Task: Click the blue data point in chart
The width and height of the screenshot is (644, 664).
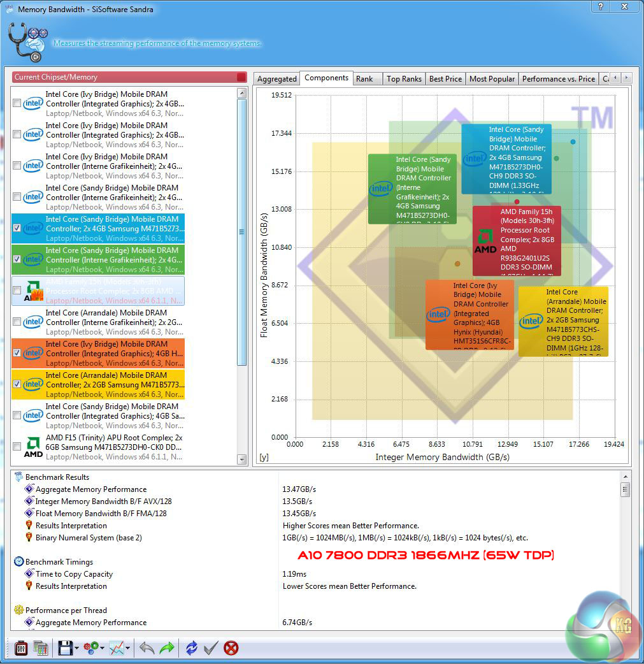Action: (573, 142)
